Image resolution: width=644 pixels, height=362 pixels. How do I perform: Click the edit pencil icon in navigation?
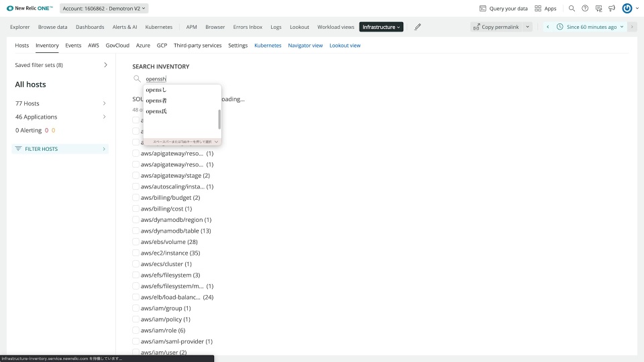(417, 27)
